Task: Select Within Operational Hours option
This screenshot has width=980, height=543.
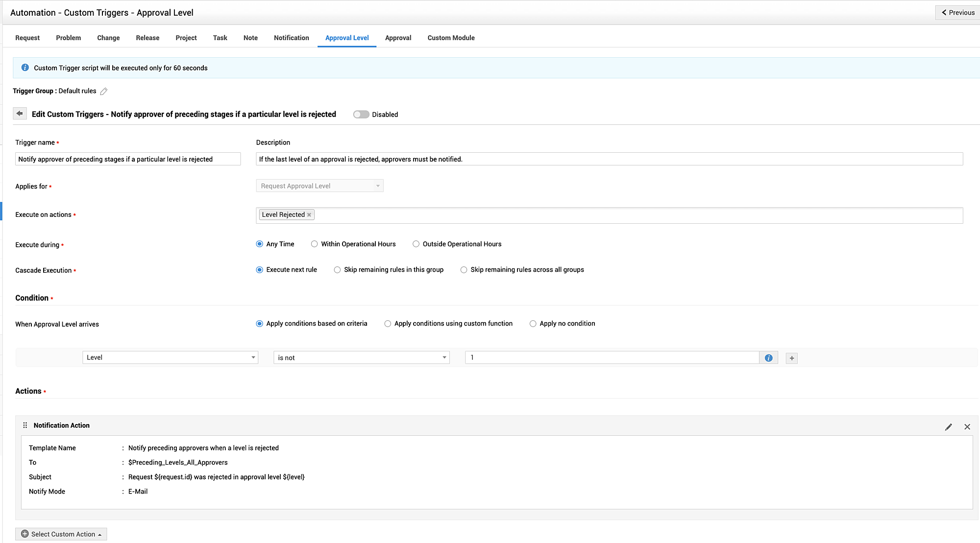Action: (x=315, y=244)
